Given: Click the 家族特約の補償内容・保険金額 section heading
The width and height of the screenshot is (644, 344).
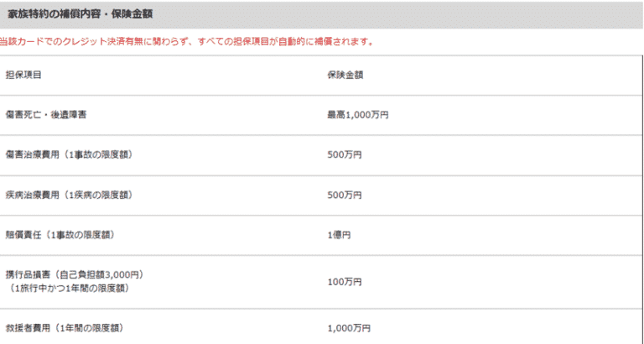Looking at the screenshot, I should pyautogui.click(x=80, y=14).
